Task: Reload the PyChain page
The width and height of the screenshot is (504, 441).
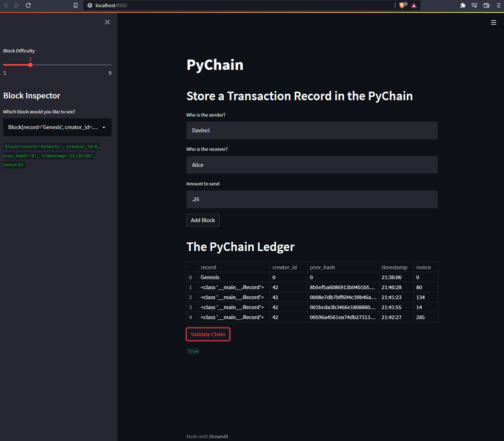Action: (28, 5)
